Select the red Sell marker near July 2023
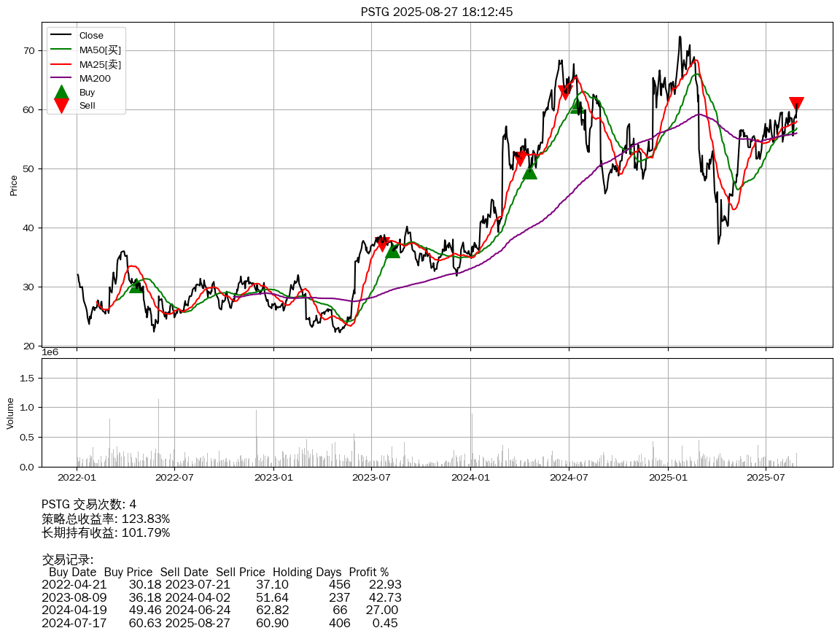The height and width of the screenshot is (636, 840). tap(382, 244)
